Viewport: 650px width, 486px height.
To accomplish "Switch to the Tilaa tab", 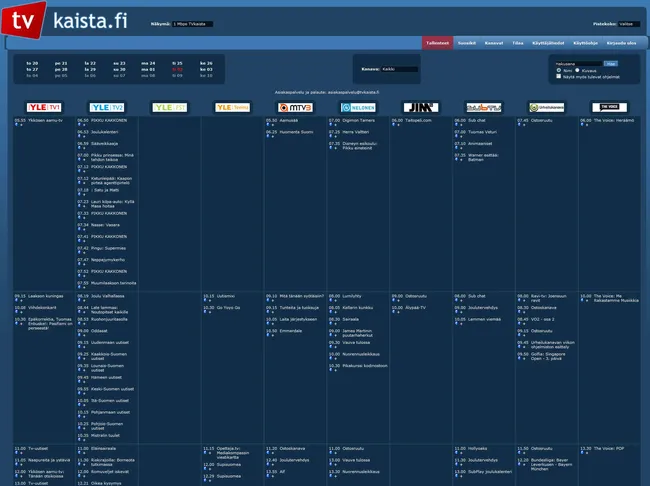I will click(517, 43).
